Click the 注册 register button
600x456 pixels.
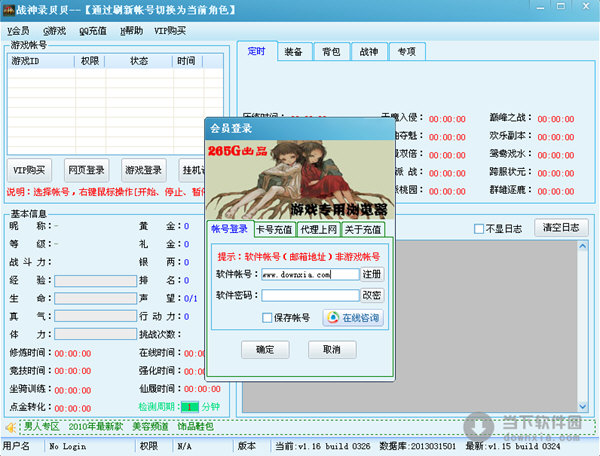[x=371, y=273]
